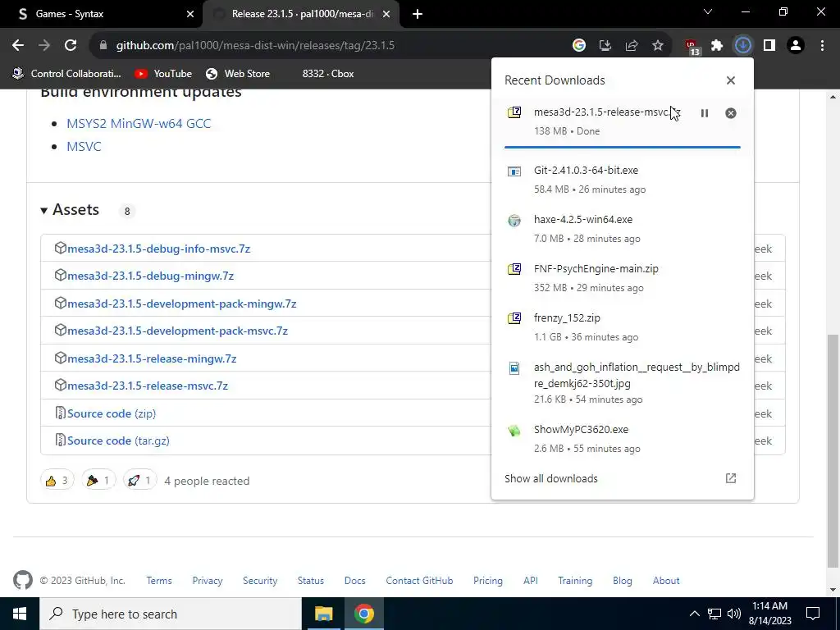Open the side panel icon
This screenshot has width=840, height=630.
pyautogui.click(x=769, y=46)
